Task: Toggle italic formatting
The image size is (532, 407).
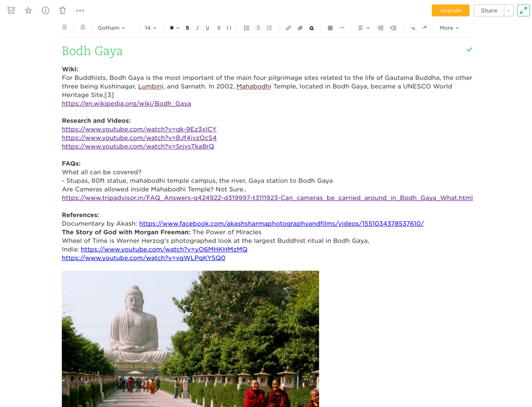Action: [x=197, y=28]
